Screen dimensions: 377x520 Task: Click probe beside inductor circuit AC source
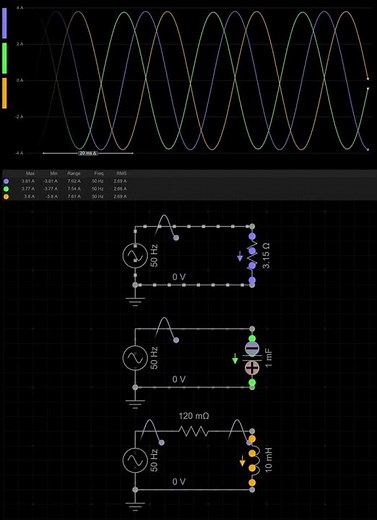(162, 443)
